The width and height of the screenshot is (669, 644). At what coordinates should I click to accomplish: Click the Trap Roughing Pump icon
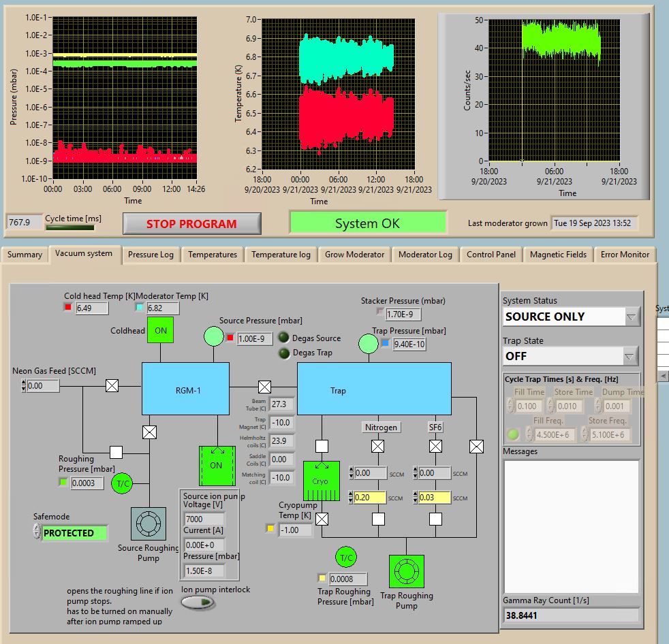[x=407, y=572]
